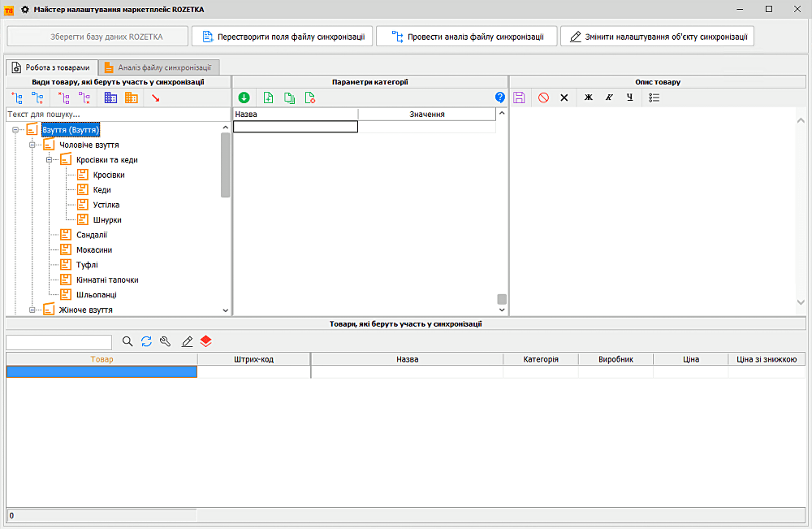This screenshot has height=529, width=812.
Task: Open the Аналіз файлу синхронізації tab
Action: click(158, 67)
